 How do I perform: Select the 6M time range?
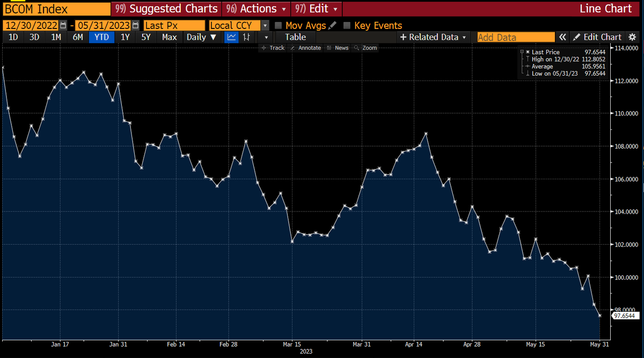78,37
